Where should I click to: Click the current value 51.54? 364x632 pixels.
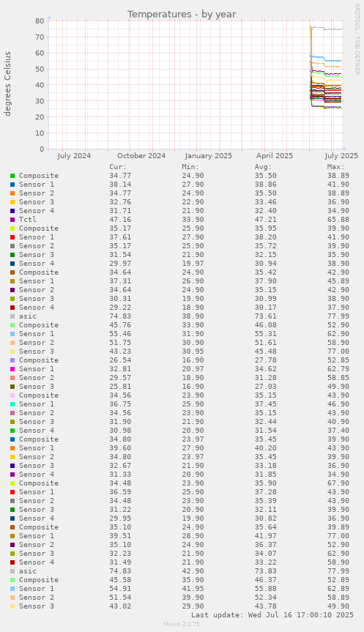point(120,598)
